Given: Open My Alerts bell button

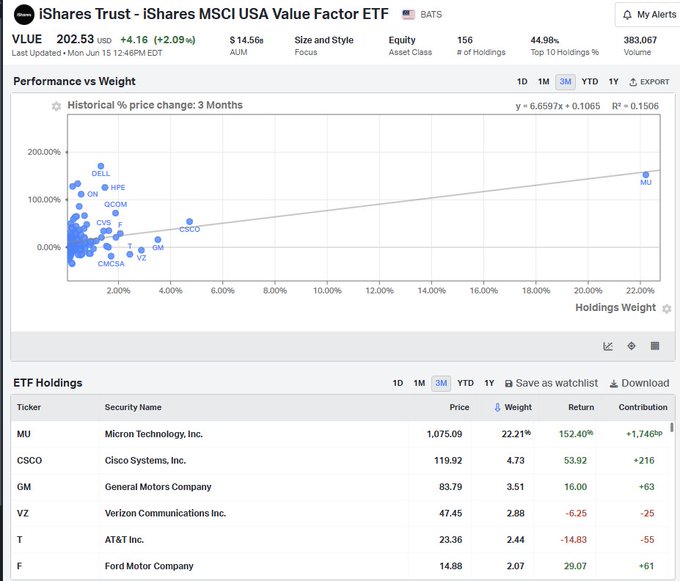Looking at the screenshot, I should point(649,15).
